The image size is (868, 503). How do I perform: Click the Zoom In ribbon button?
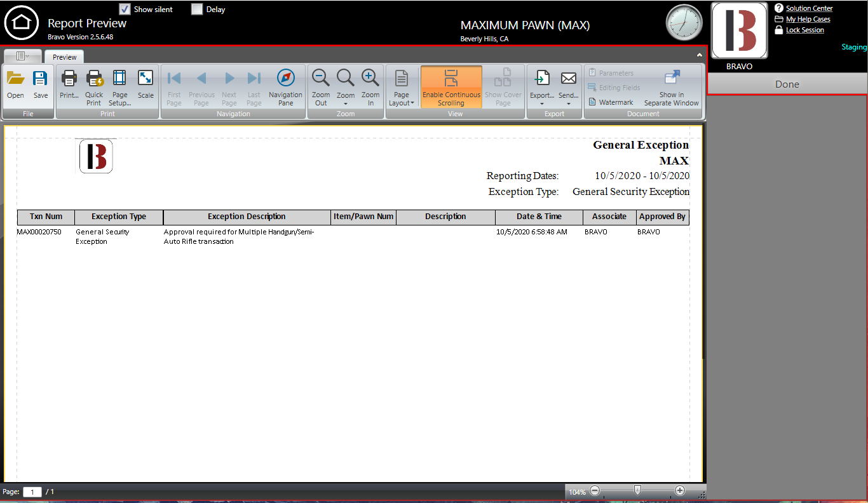pyautogui.click(x=370, y=88)
